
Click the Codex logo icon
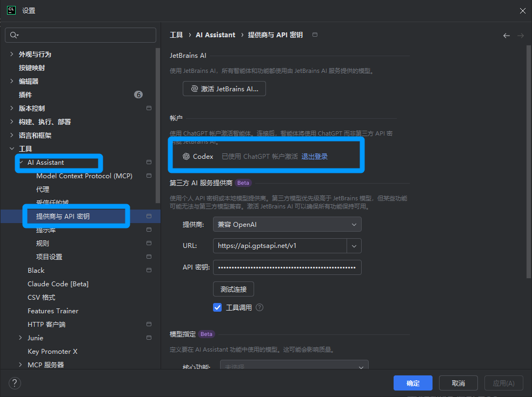[x=187, y=156]
